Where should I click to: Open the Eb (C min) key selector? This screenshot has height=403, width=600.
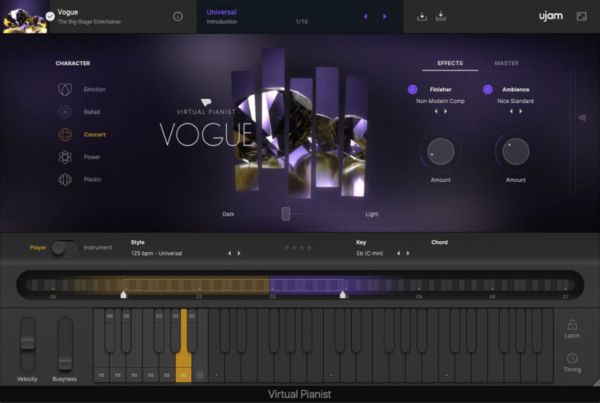370,253
